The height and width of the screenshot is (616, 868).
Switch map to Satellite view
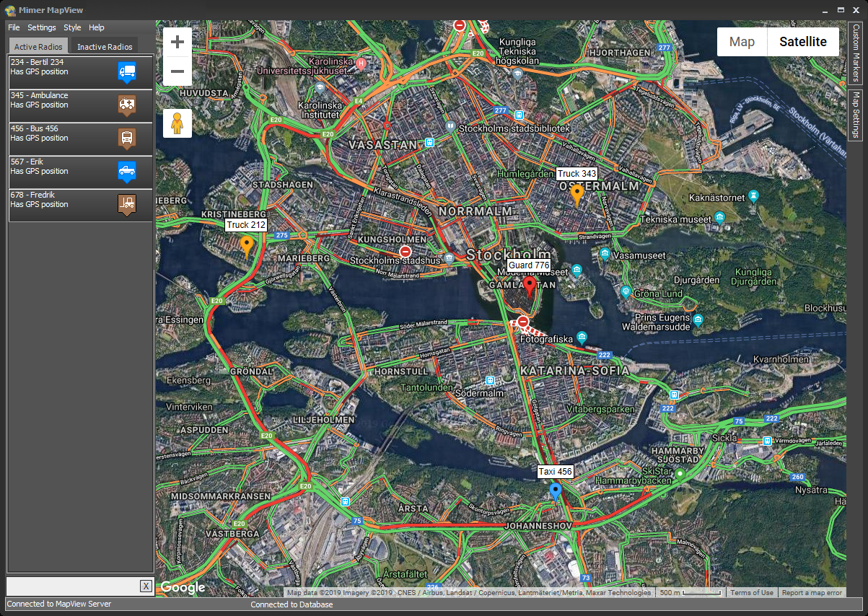[x=803, y=42]
